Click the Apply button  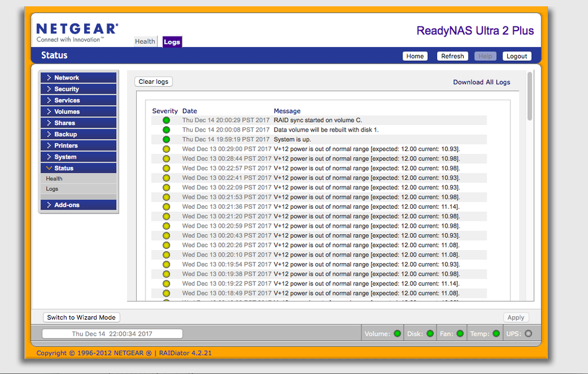(x=516, y=317)
